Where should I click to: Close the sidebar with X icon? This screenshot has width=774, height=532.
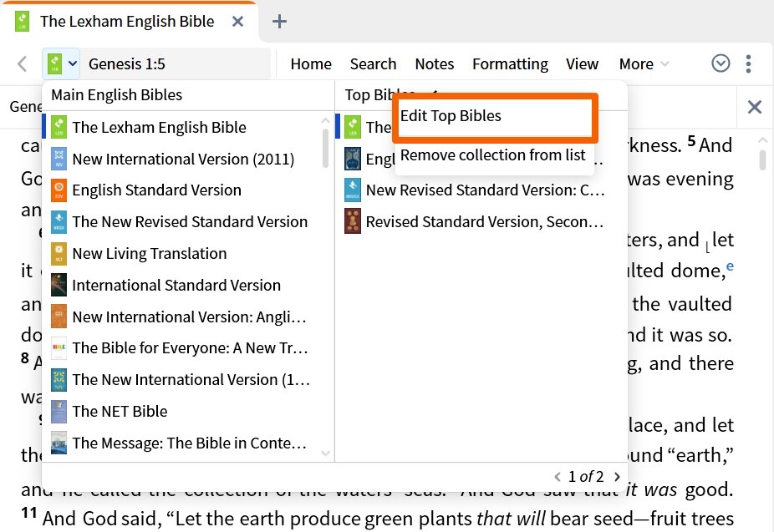[x=754, y=107]
